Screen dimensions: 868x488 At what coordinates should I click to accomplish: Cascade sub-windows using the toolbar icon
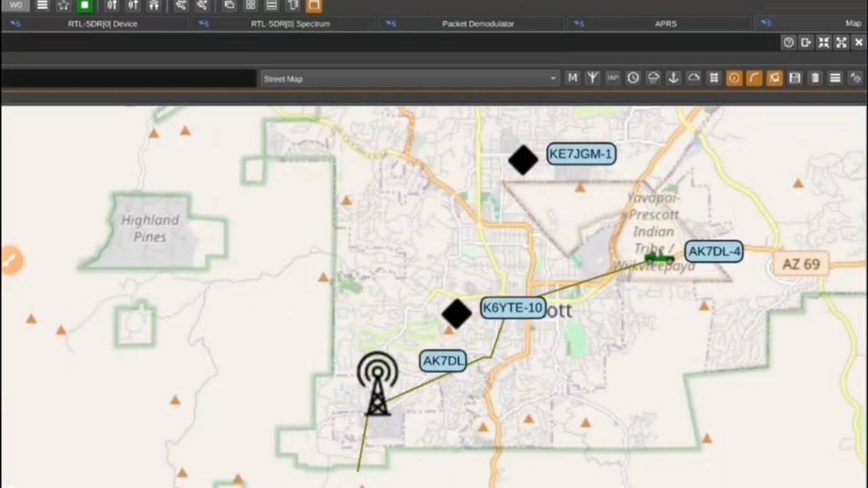(229, 5)
